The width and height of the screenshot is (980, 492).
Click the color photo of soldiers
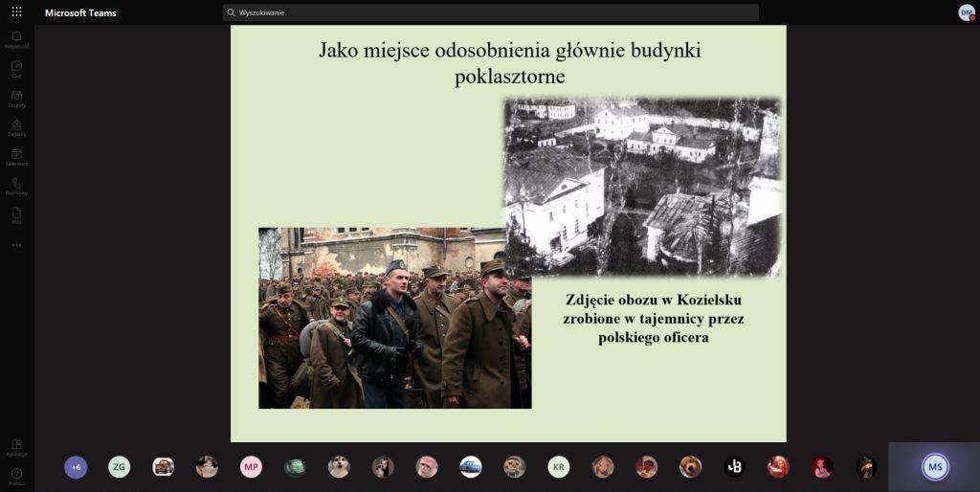click(394, 318)
